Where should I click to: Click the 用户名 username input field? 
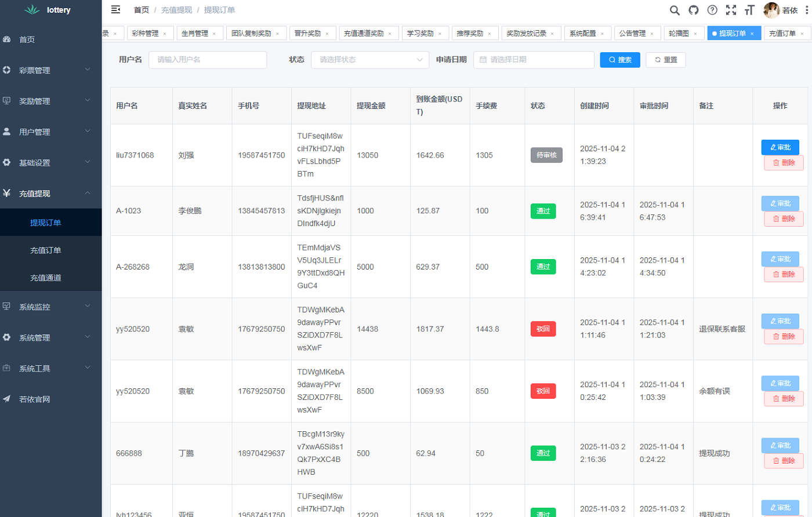click(207, 60)
